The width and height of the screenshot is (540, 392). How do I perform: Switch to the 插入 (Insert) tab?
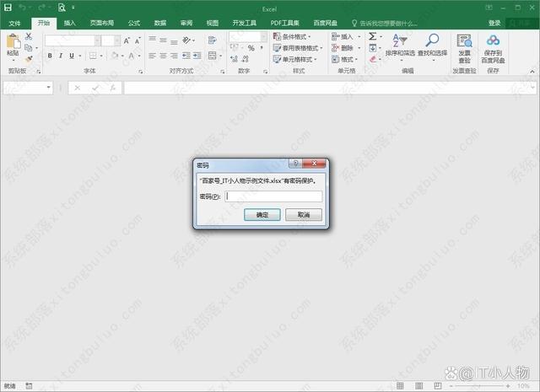click(x=69, y=23)
